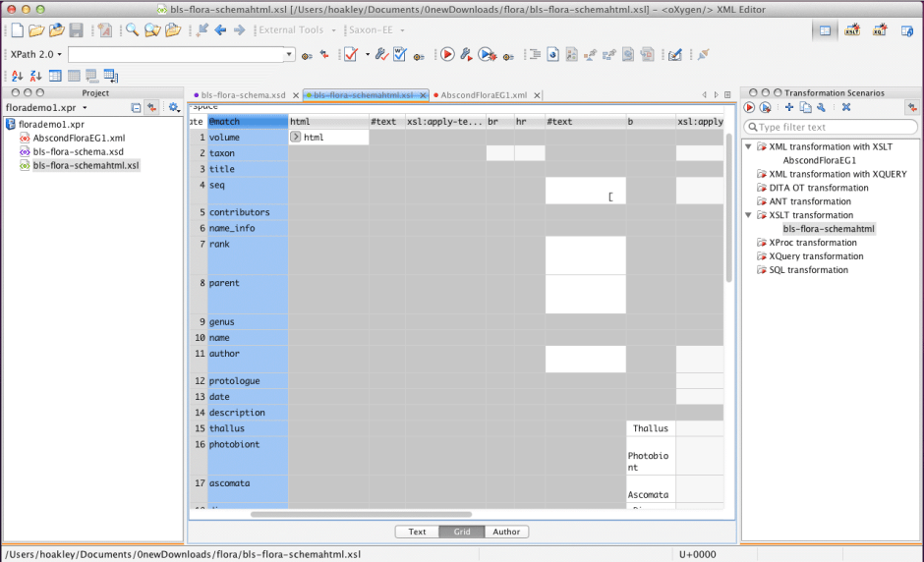Click the Debug Scenario icon
Screen dimensions: 924x562
(x=487, y=55)
